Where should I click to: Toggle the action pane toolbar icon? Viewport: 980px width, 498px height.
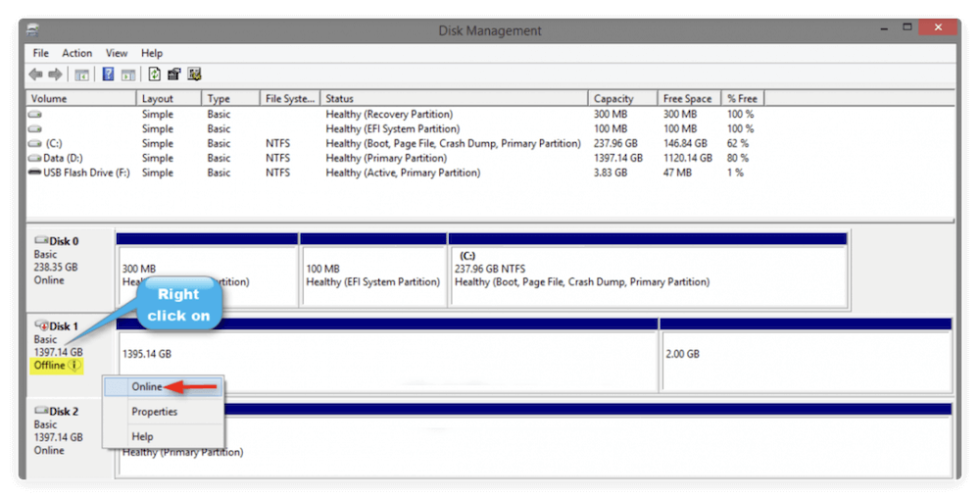pyautogui.click(x=128, y=75)
